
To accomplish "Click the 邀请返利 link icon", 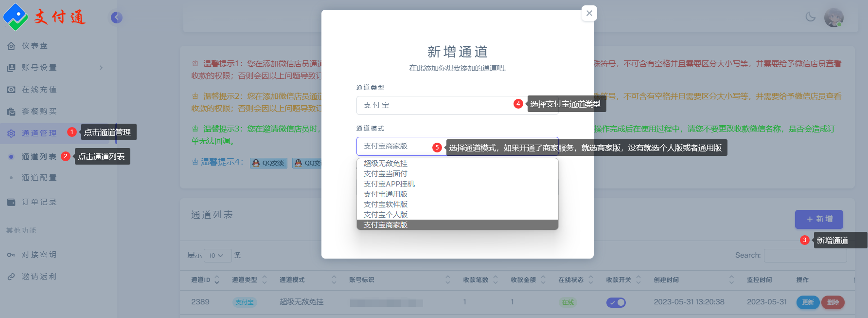I will click(11, 277).
